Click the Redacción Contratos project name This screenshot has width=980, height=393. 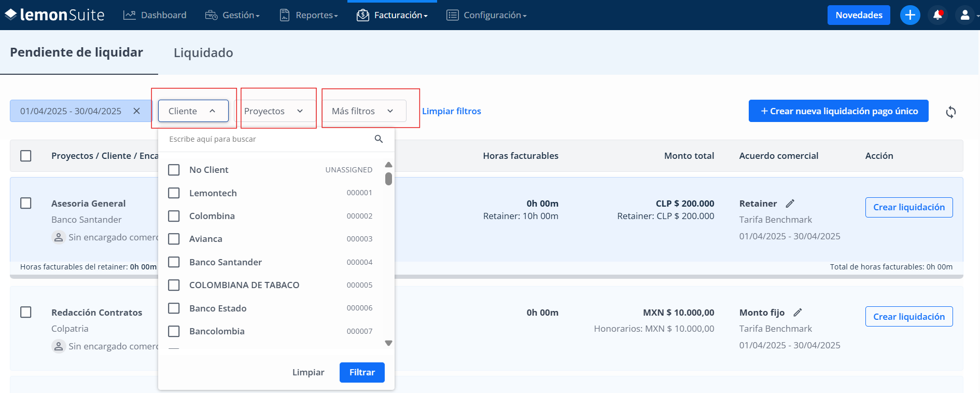click(x=97, y=313)
